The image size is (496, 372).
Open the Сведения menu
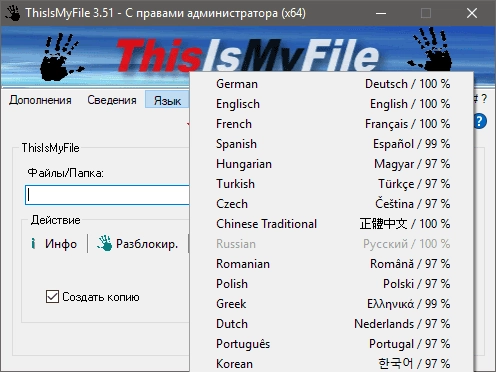pos(112,100)
